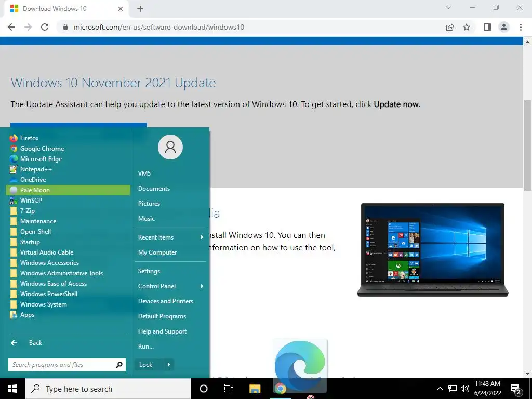Open OneDrive from the start menu

coord(68,180)
